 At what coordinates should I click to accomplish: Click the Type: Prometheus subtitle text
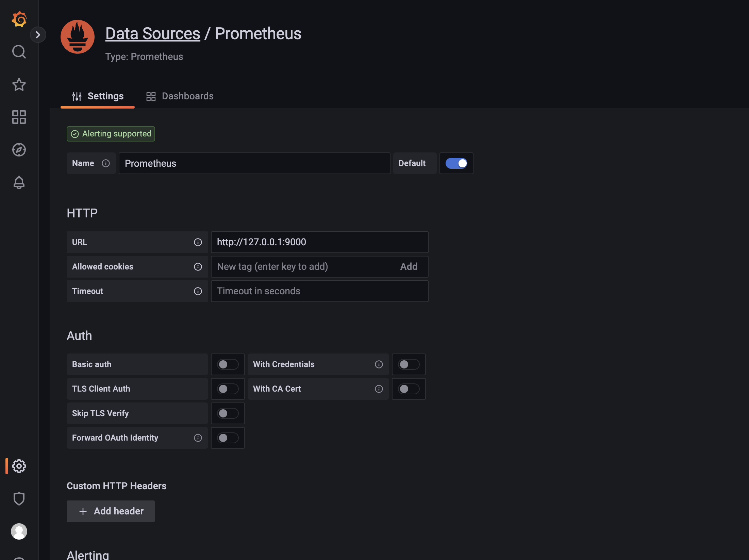click(144, 56)
